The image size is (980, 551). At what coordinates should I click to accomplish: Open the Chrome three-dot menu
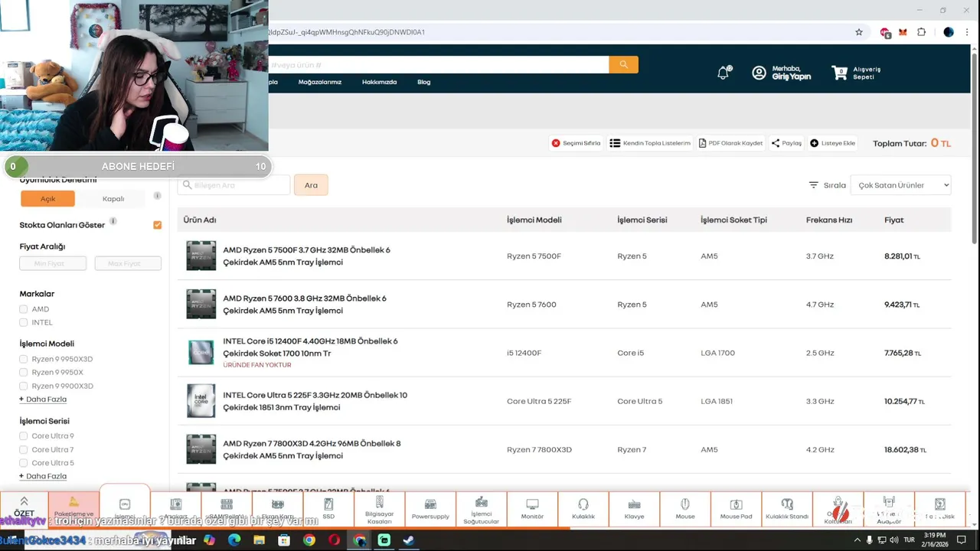click(965, 32)
